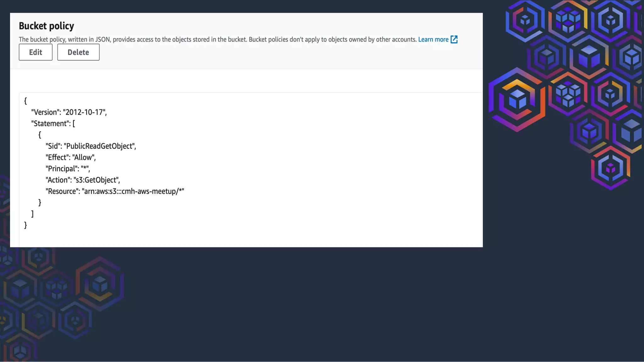The image size is (644, 362).
Task: Click the external link arrow icon
Action: pos(454,39)
